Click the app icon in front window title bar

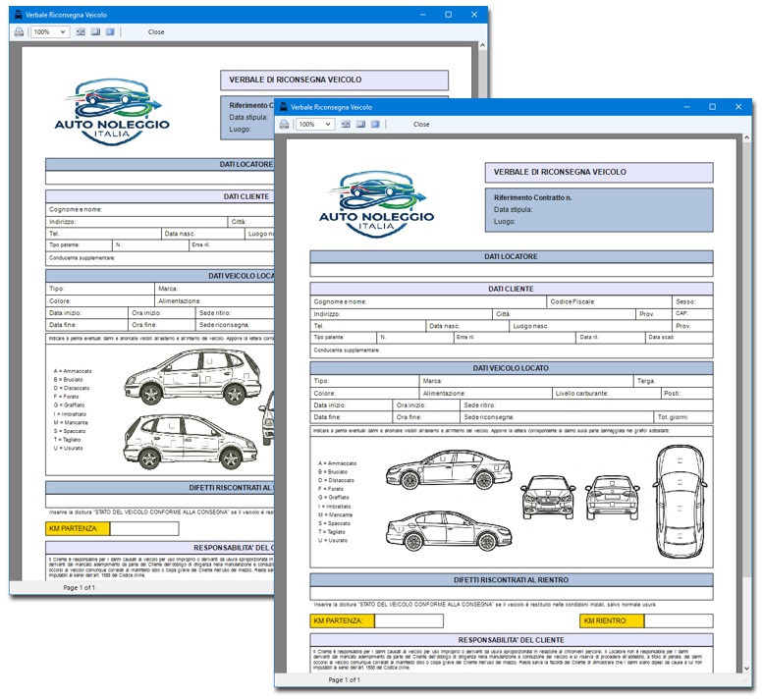coord(282,106)
